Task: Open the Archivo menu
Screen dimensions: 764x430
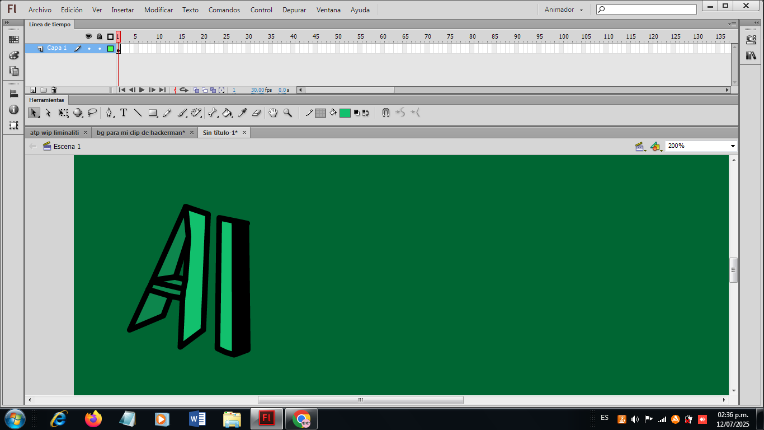Action: pos(39,10)
